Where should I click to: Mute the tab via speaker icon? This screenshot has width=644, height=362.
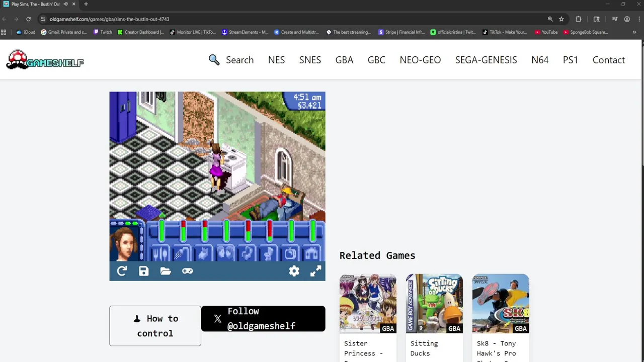click(x=65, y=4)
